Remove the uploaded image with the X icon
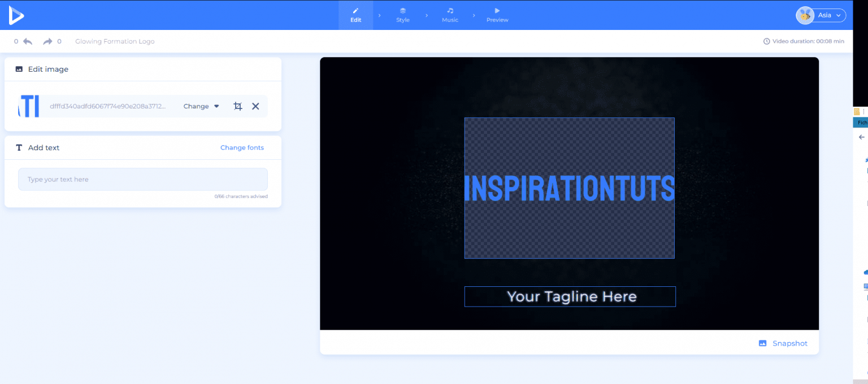The height and width of the screenshot is (384, 868). (x=255, y=106)
